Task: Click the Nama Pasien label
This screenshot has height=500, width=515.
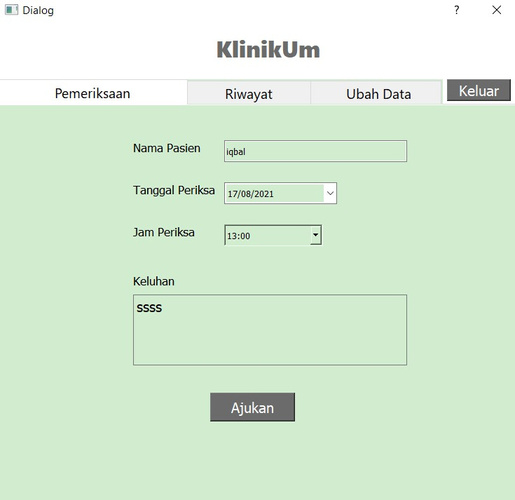Action: [167, 148]
